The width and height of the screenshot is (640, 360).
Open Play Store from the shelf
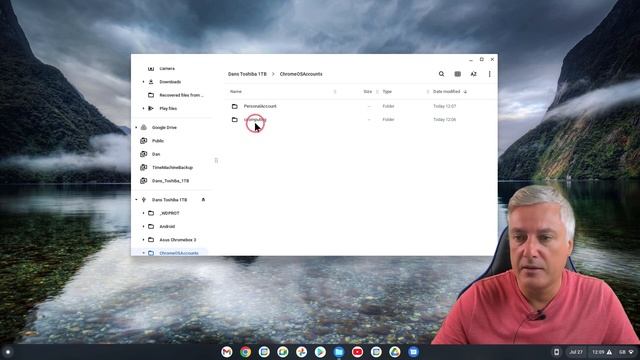(320, 352)
